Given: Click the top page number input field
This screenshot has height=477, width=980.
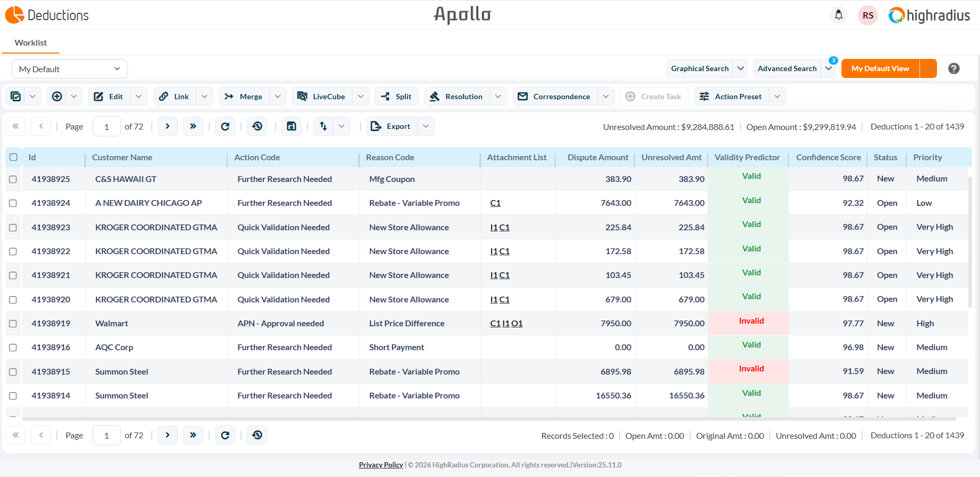Looking at the screenshot, I should [x=107, y=126].
